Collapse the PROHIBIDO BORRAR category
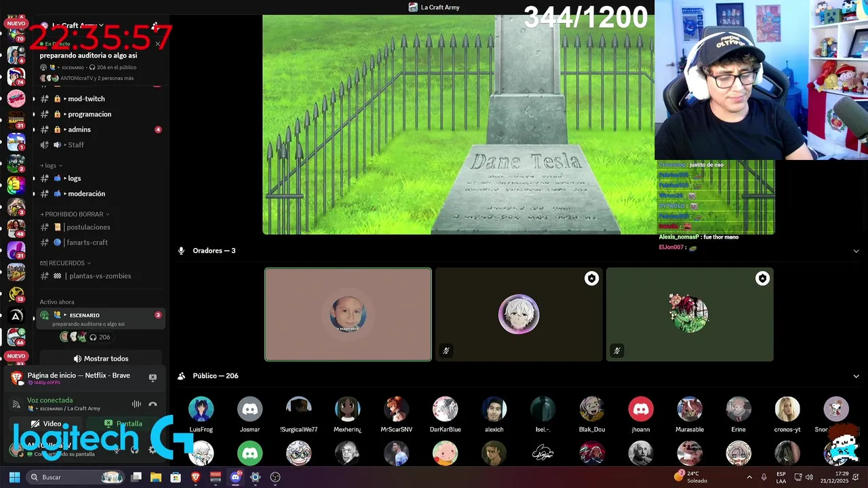Image resolution: width=868 pixels, height=488 pixels. tap(75, 214)
